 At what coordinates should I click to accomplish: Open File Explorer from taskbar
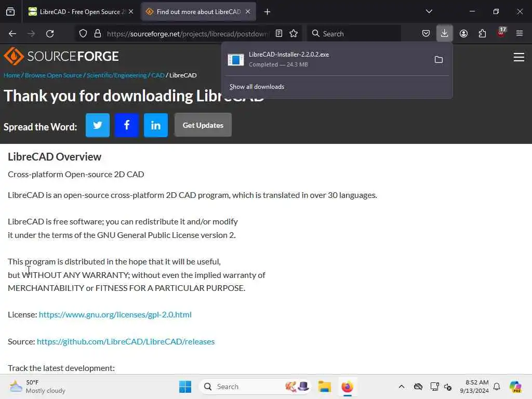[324, 387]
